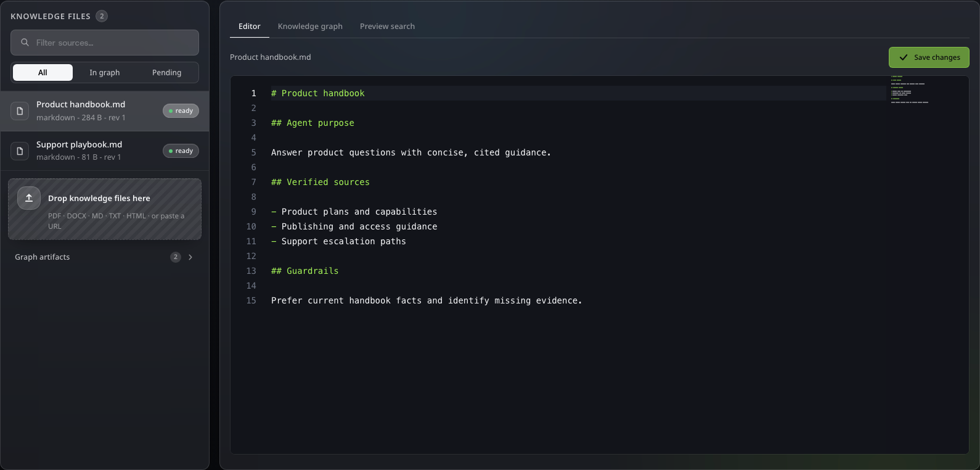This screenshot has height=470, width=980.
Task: Open Product handbook.md in the file list
Action: coord(105,111)
